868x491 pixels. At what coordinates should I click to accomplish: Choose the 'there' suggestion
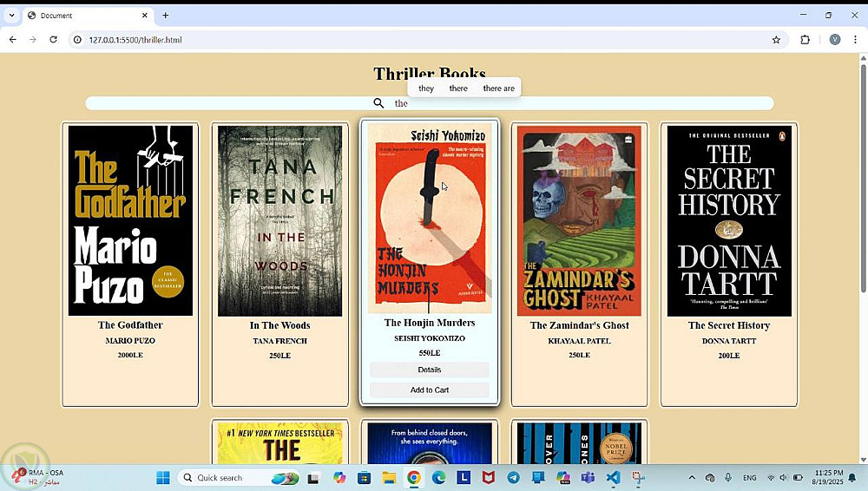click(x=458, y=88)
